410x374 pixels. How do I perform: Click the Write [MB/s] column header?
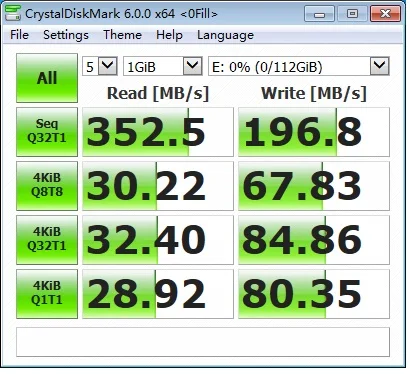coord(314,93)
